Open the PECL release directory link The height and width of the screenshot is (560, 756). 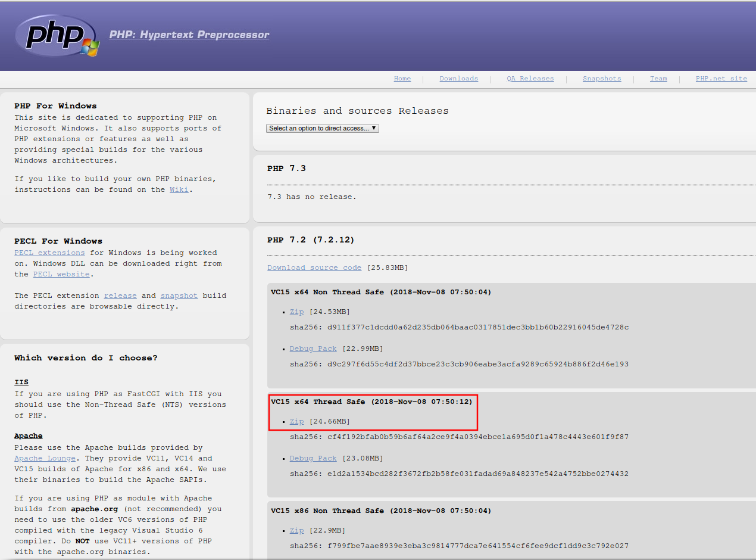click(120, 295)
